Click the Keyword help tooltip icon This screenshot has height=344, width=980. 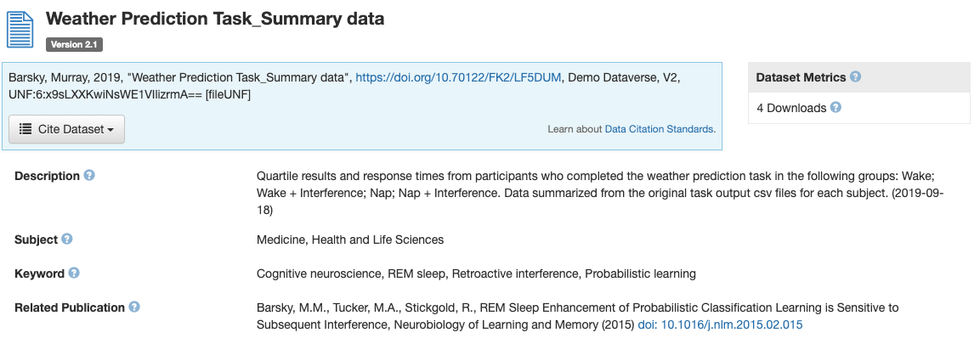pyautogui.click(x=74, y=274)
